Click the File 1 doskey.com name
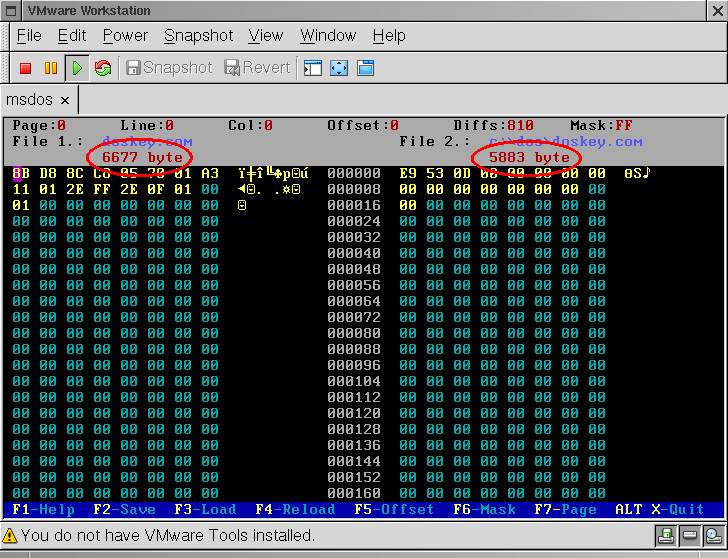The image size is (728, 558). [147, 142]
